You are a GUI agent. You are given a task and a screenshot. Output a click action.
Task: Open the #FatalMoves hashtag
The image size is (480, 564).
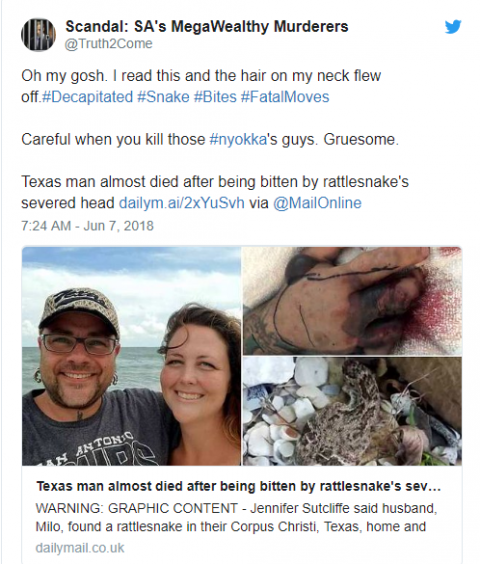point(285,97)
